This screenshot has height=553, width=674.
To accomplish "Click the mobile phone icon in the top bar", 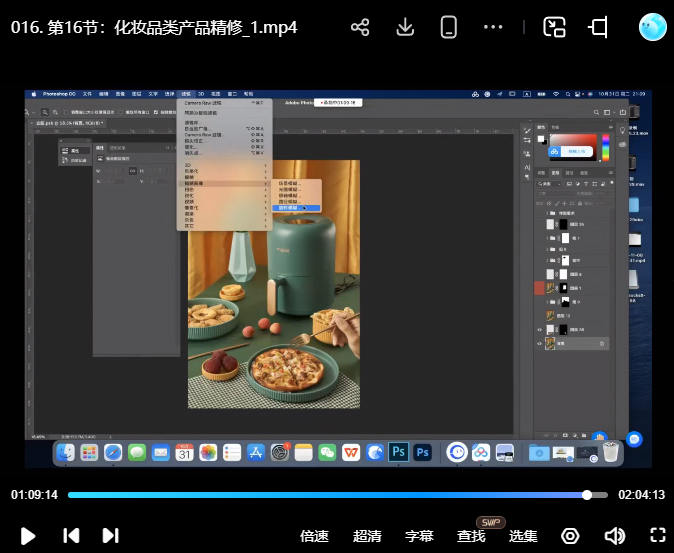I will 449,27.
